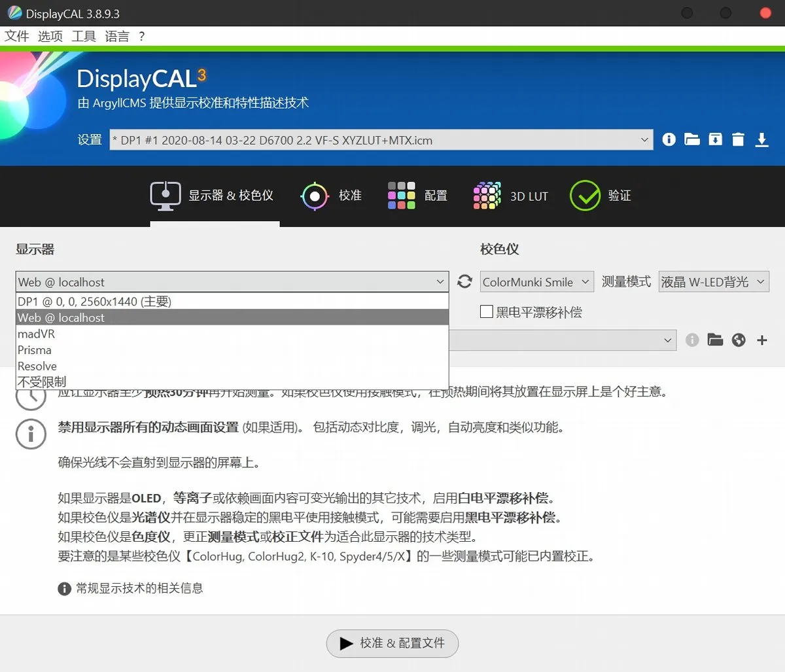Click the download/install profile icon
Screen dimensions: 785x672
762,139
